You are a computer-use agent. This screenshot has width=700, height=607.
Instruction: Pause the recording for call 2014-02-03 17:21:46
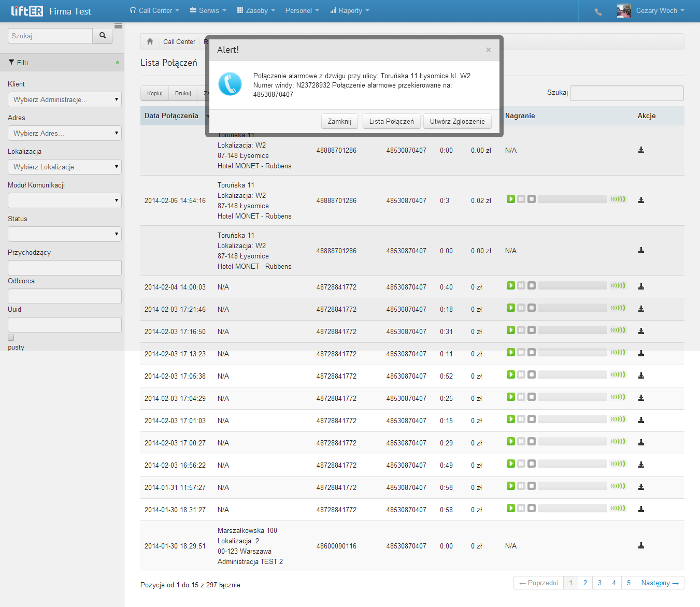(521, 308)
